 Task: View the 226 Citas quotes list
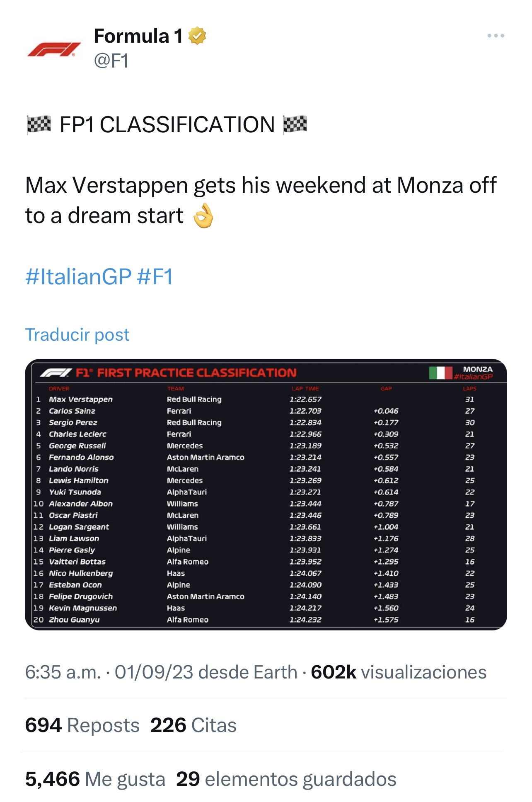pos(193,725)
